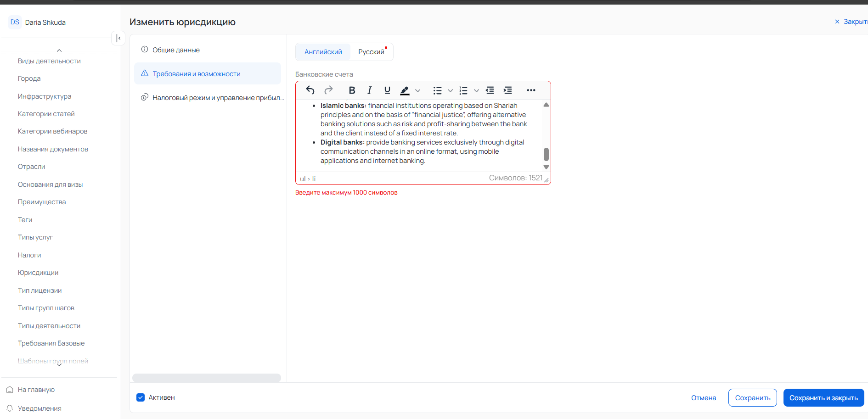Open Инфраструктура in sidebar
The image size is (868, 419).
[45, 96]
